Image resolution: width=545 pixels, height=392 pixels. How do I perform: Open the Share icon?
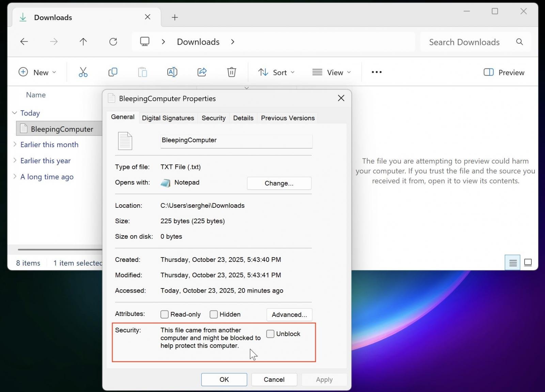(x=202, y=72)
